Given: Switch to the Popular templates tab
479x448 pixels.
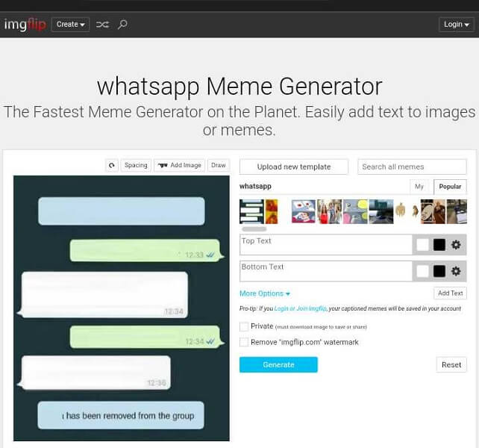Looking at the screenshot, I should pos(450,187).
